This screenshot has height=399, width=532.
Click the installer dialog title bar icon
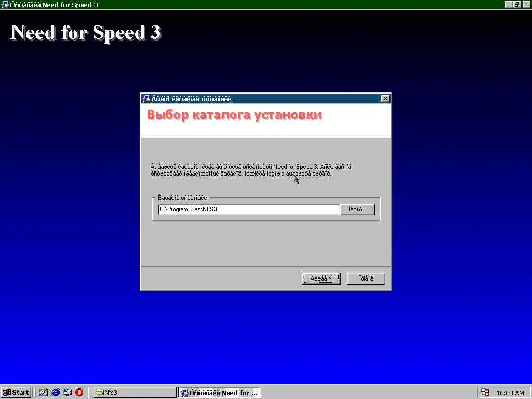[146, 99]
